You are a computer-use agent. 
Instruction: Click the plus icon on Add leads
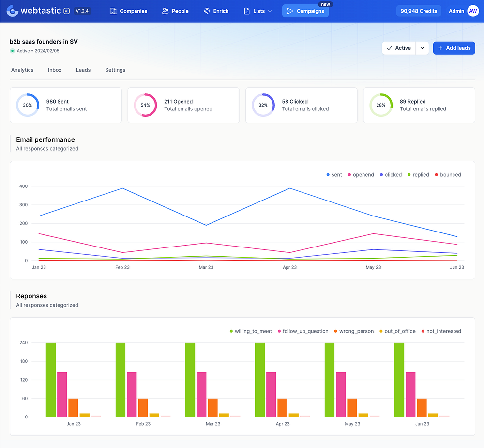(x=440, y=48)
